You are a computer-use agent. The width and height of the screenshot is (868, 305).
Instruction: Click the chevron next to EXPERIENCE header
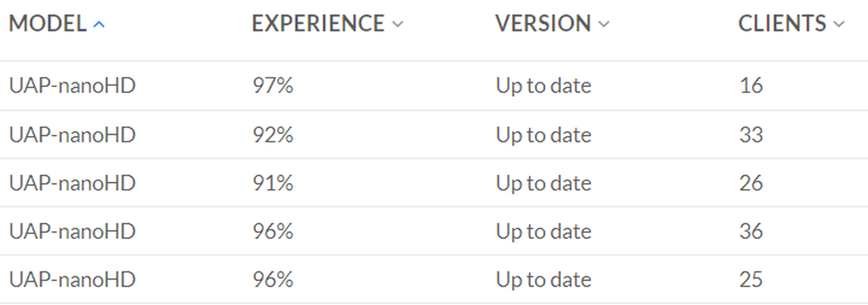pyautogui.click(x=397, y=25)
